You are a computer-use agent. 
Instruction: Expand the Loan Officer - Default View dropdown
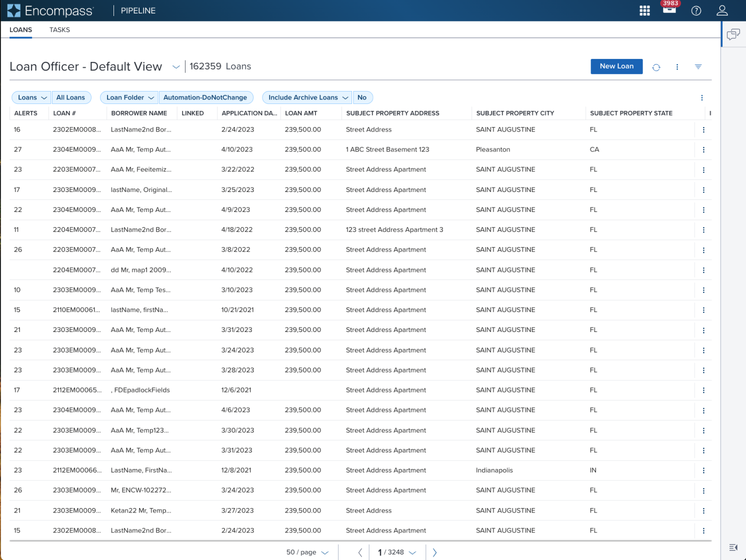[176, 67]
